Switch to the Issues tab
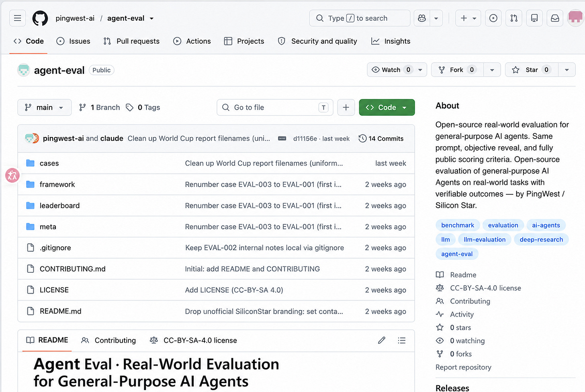 [74, 41]
